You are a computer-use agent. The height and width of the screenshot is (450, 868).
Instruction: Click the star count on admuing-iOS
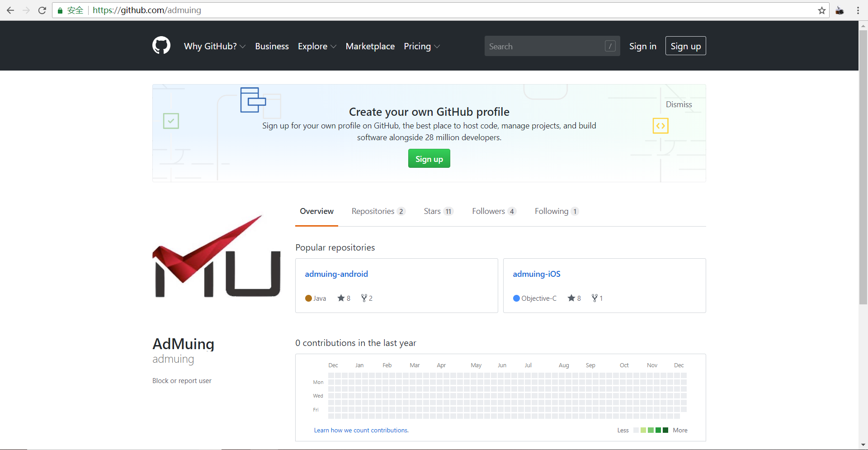pos(574,298)
